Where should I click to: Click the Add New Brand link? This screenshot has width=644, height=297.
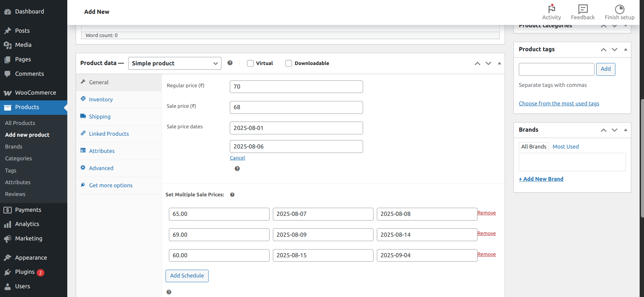point(541,179)
